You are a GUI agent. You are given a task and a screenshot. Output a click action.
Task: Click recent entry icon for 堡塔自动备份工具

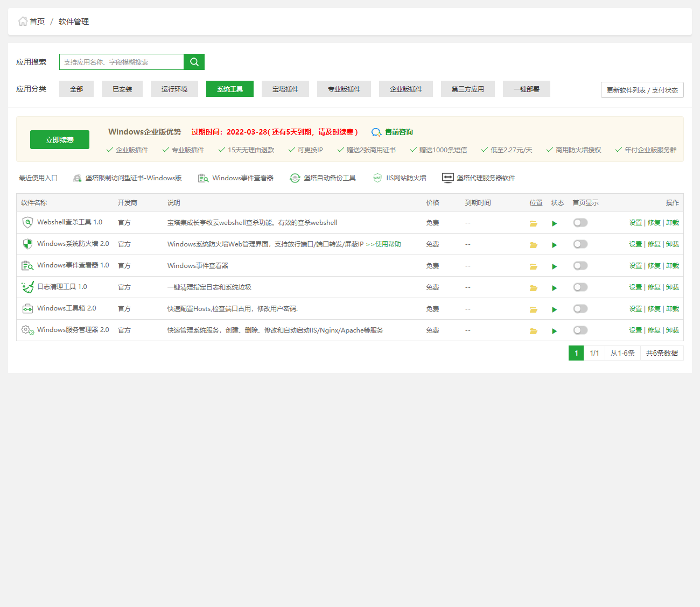[x=295, y=178]
